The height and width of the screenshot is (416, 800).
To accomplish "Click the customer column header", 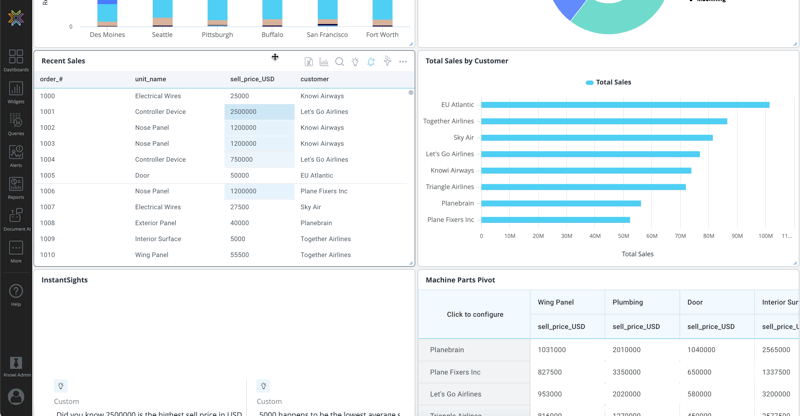I will 314,79.
